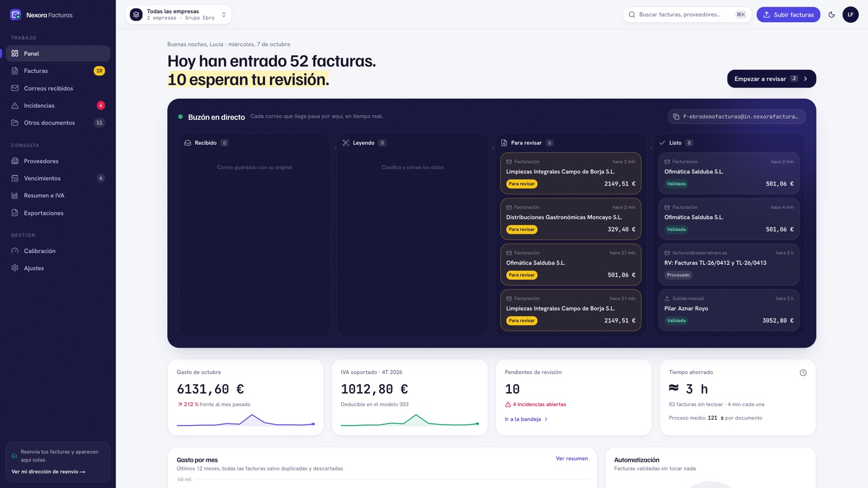Click the Automatización card heading
Image resolution: width=868 pixels, height=488 pixels.
coord(637,460)
